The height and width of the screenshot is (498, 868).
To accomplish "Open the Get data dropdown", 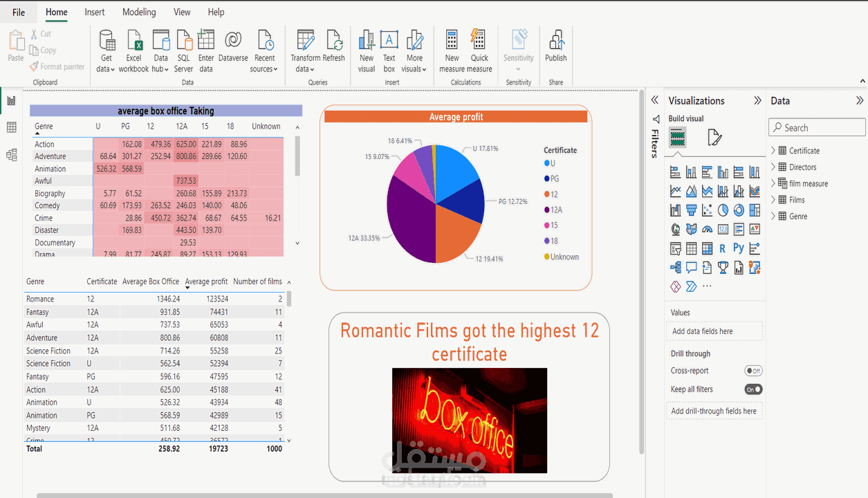I will tap(105, 48).
